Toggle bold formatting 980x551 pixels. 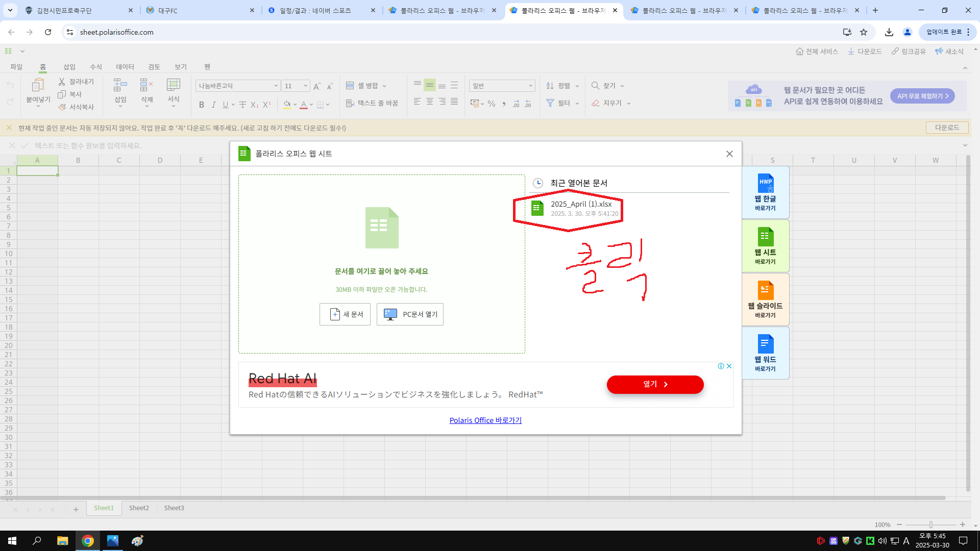(x=202, y=105)
